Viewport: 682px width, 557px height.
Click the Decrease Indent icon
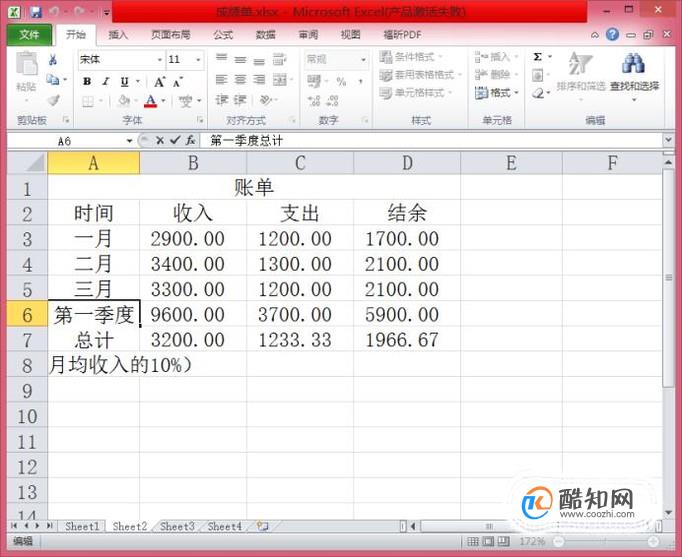click(x=222, y=100)
